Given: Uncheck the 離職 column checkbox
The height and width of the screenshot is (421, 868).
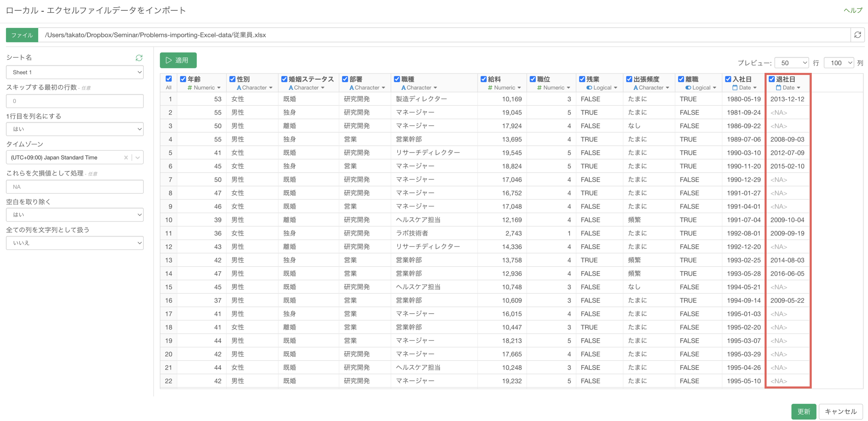Looking at the screenshot, I should [681, 79].
